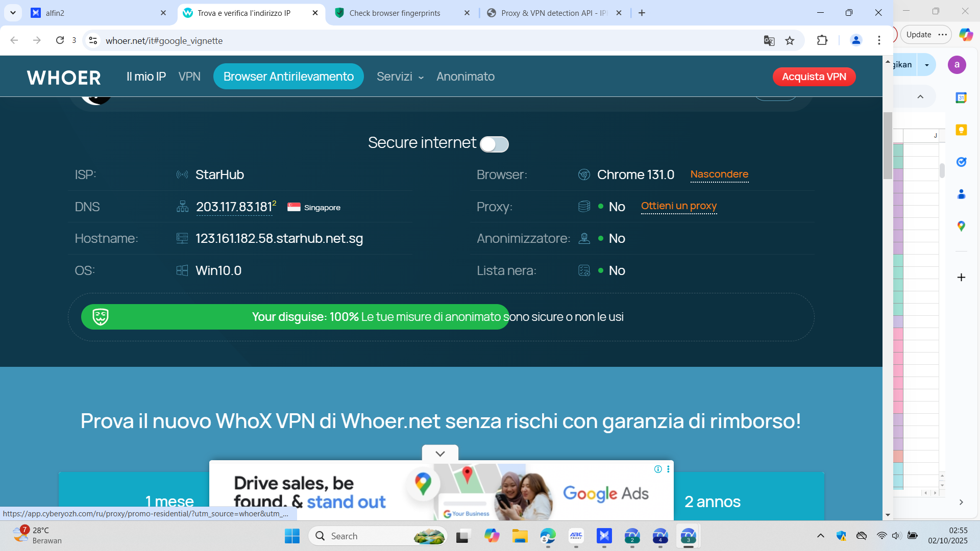Collapse the ad using the chevron tab
This screenshot has width=980, height=551.
click(440, 454)
